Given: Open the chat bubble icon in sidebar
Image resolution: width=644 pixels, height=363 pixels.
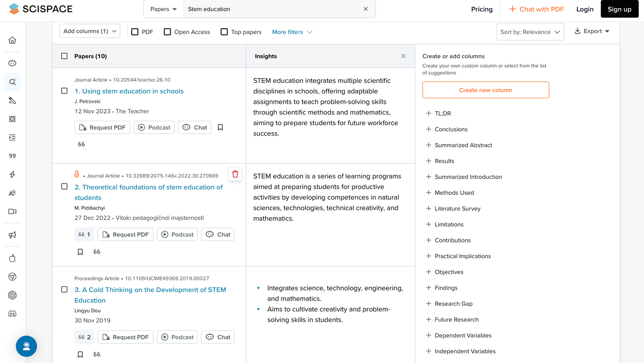Looking at the screenshot, I should [12, 63].
